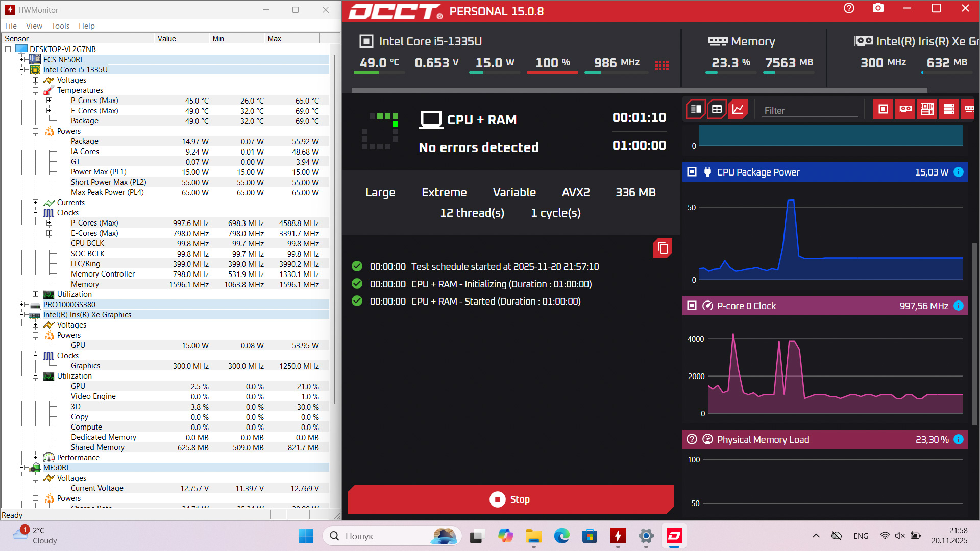Collapse the Intel Iris Xe Graphics node
The width and height of the screenshot is (980, 551).
[x=22, y=315]
